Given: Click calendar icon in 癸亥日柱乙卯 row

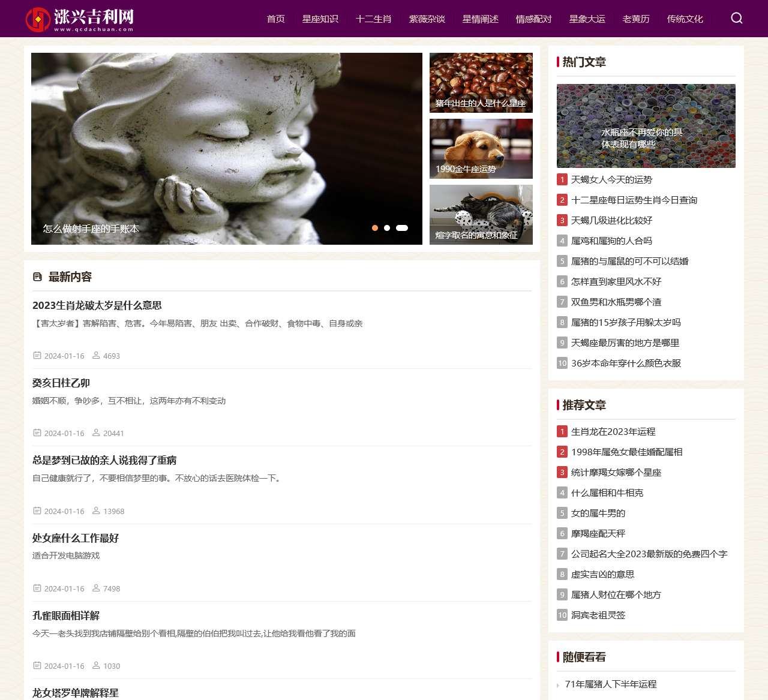Looking at the screenshot, I should (37, 433).
